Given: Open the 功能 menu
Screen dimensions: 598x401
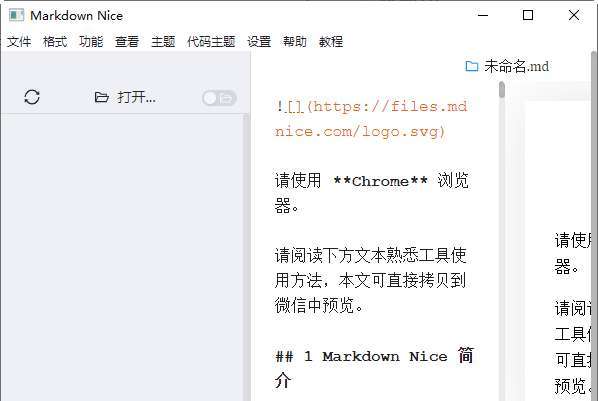Looking at the screenshot, I should point(91,41).
